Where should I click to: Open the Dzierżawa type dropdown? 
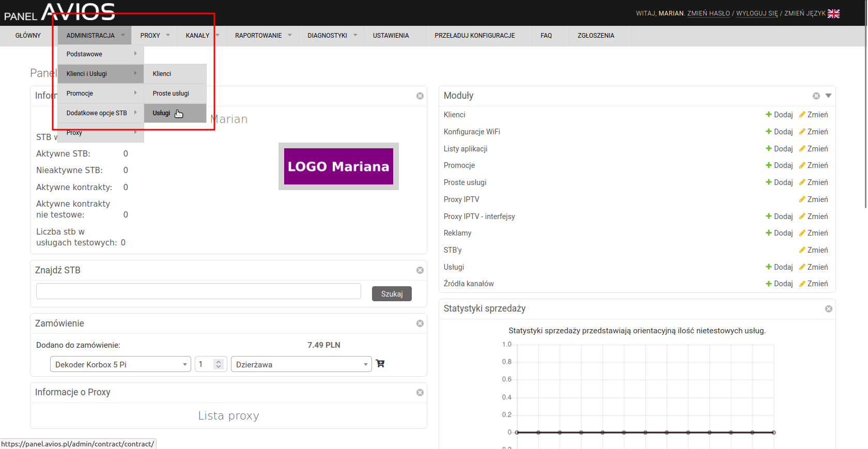click(301, 364)
